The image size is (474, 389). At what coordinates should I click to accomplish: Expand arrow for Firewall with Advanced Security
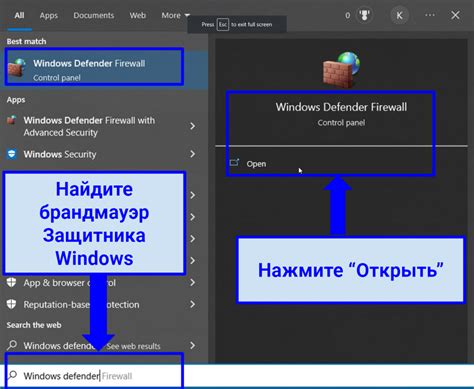[192, 126]
